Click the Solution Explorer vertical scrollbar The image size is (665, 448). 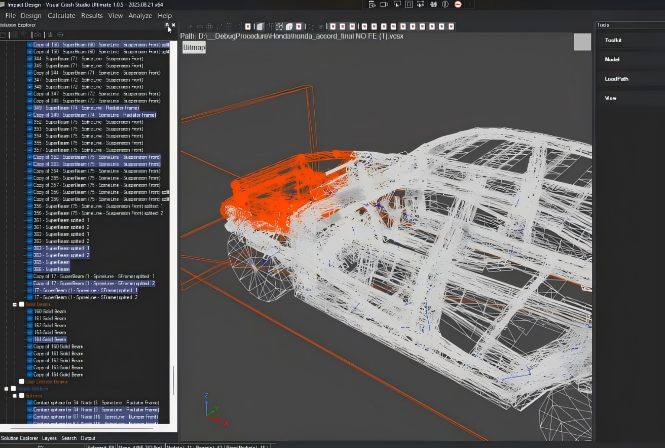click(174, 380)
